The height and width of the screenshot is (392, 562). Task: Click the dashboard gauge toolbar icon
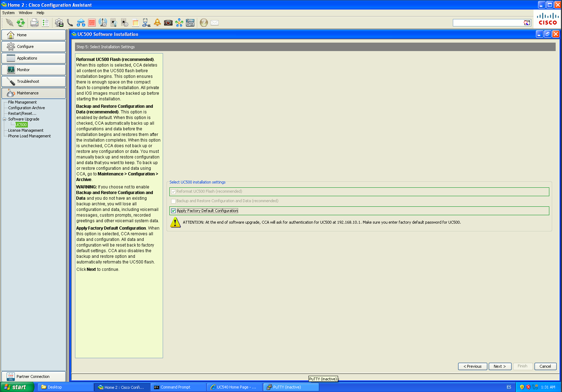(x=168, y=23)
